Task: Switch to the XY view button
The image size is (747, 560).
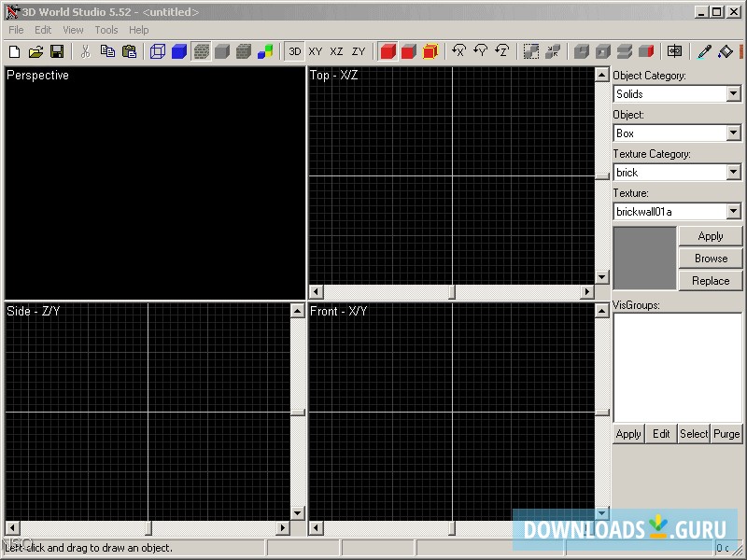Action: coord(316,51)
